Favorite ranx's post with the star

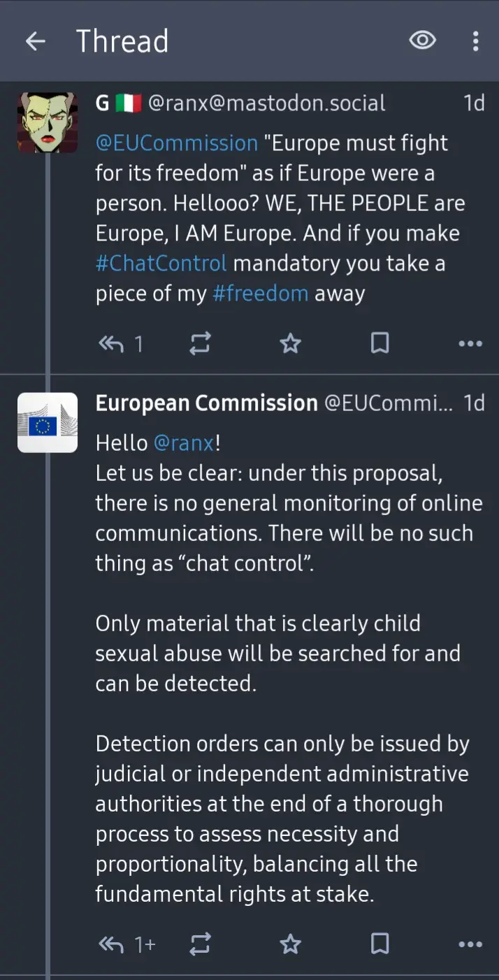point(290,343)
